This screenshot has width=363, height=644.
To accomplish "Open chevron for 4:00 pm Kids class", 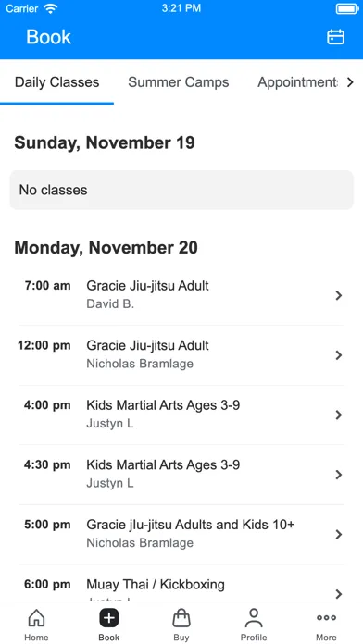I will pos(338,415).
